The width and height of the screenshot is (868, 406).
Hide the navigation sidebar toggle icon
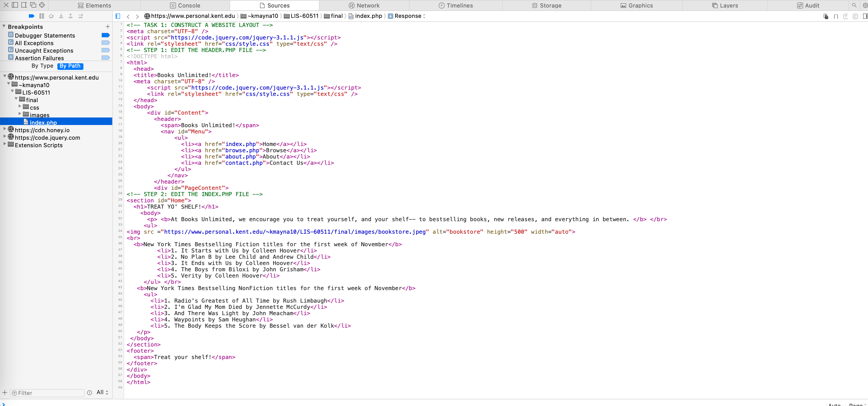pyautogui.click(x=118, y=16)
